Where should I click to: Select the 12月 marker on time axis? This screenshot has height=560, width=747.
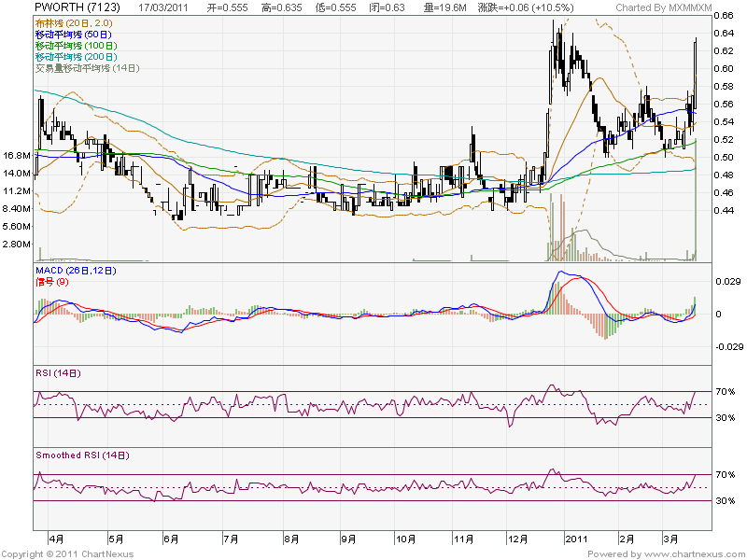tap(515, 539)
